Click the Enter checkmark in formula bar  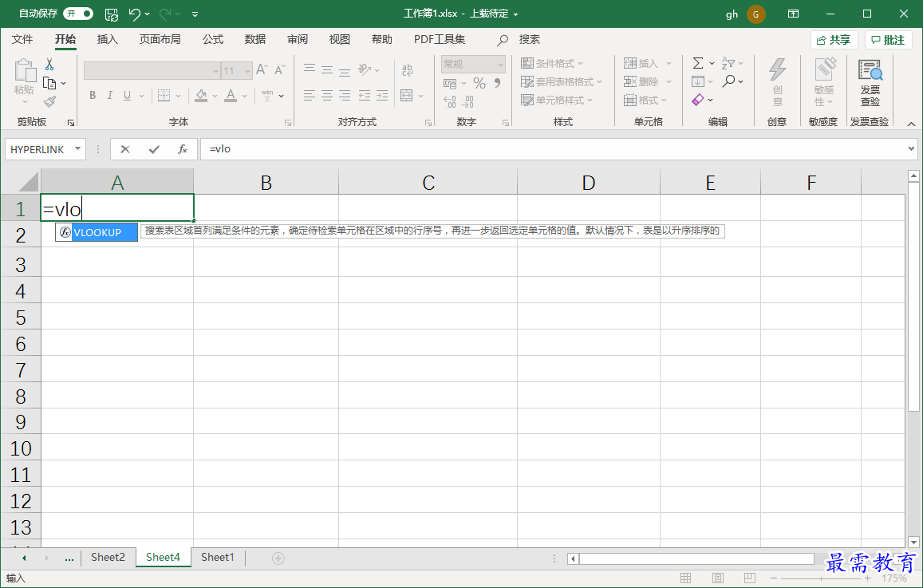coord(154,149)
